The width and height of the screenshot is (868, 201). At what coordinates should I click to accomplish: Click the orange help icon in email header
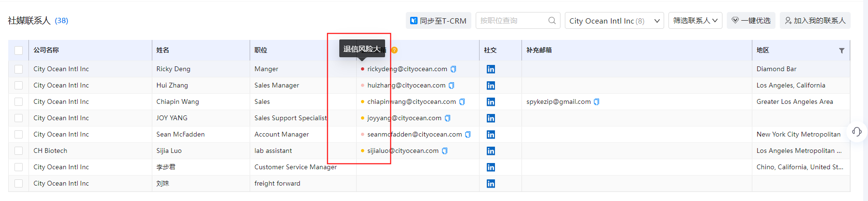click(394, 50)
